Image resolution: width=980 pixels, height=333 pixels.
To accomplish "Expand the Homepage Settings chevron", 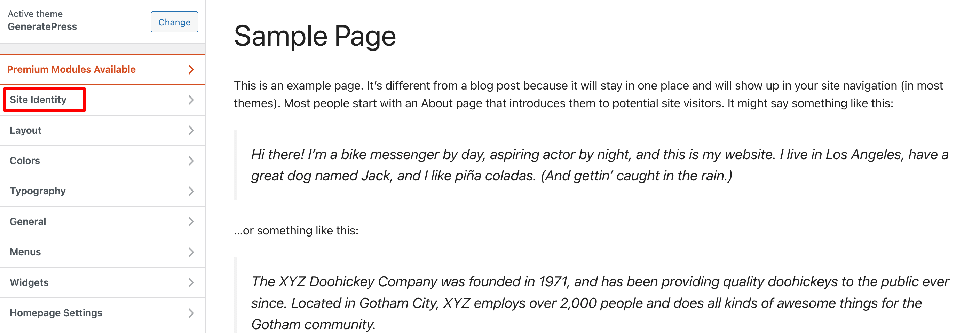I will pyautogui.click(x=191, y=313).
